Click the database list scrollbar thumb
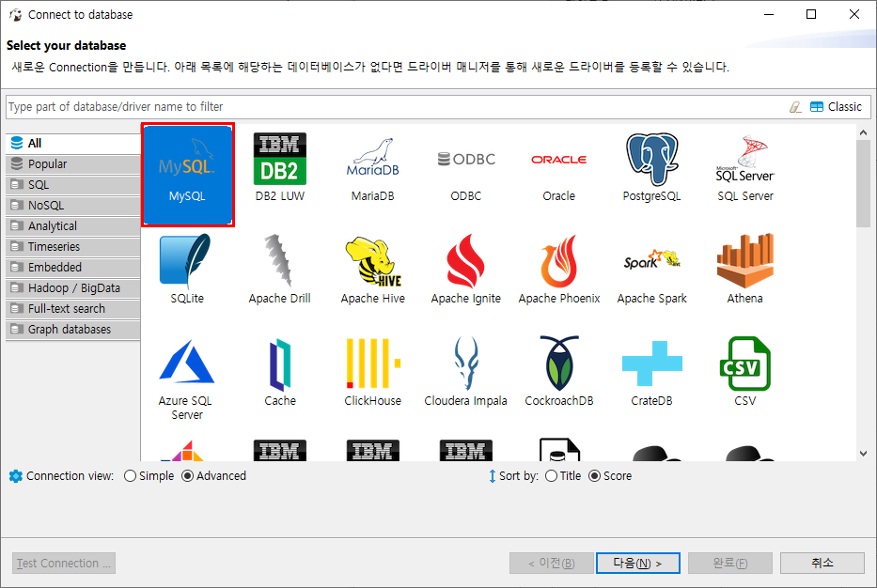Image resolution: width=877 pixels, height=588 pixels. coord(863,184)
